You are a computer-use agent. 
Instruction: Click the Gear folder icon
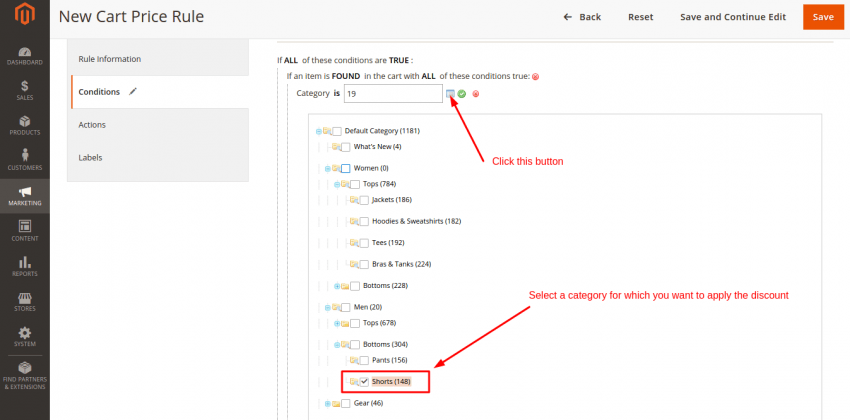[336, 404]
